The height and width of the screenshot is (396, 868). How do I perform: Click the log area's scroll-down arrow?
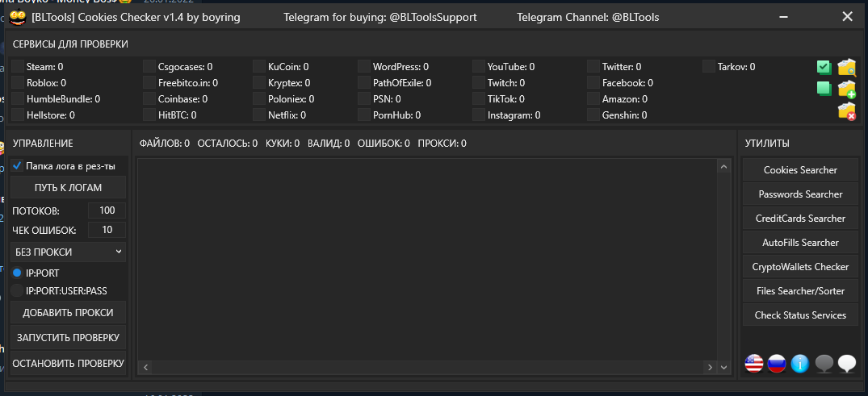724,367
